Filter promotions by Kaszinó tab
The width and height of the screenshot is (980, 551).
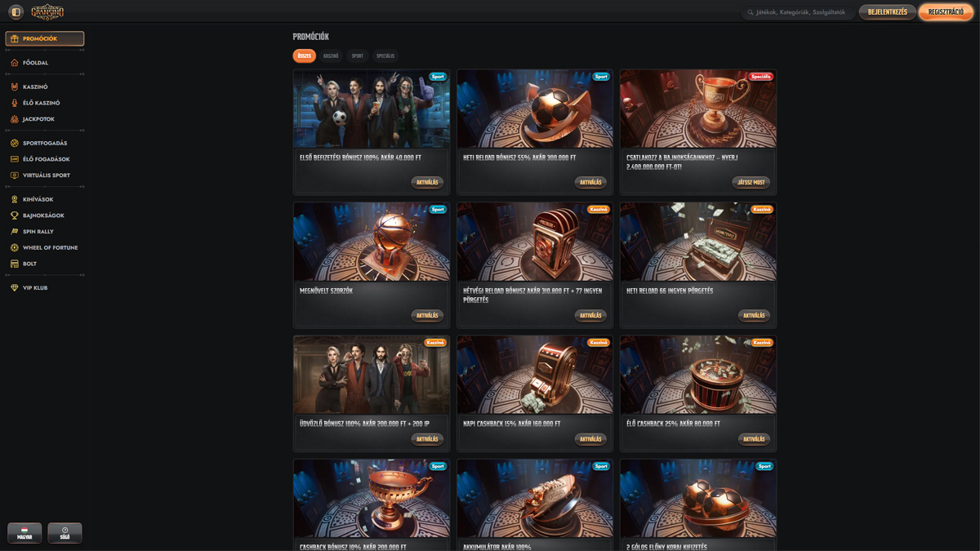331,56
